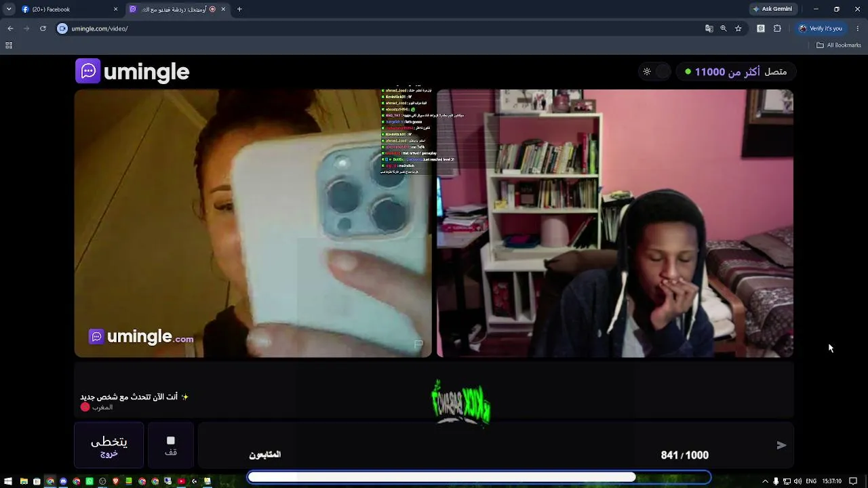
Task: Open Brave browser from taskbar
Action: point(115,481)
